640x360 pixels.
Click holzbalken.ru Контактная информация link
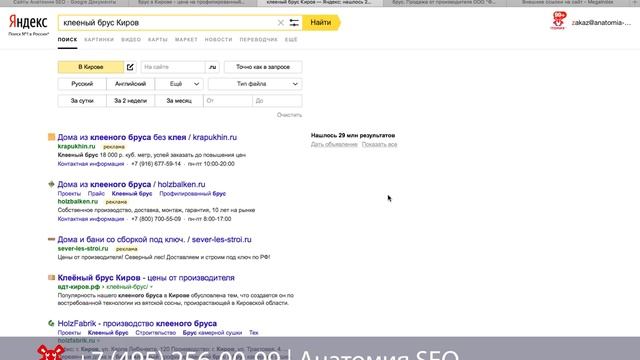point(91,219)
